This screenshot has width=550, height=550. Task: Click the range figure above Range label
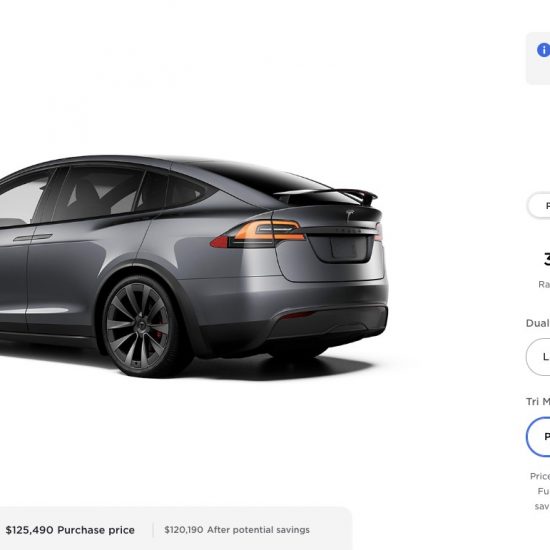[x=546, y=259]
